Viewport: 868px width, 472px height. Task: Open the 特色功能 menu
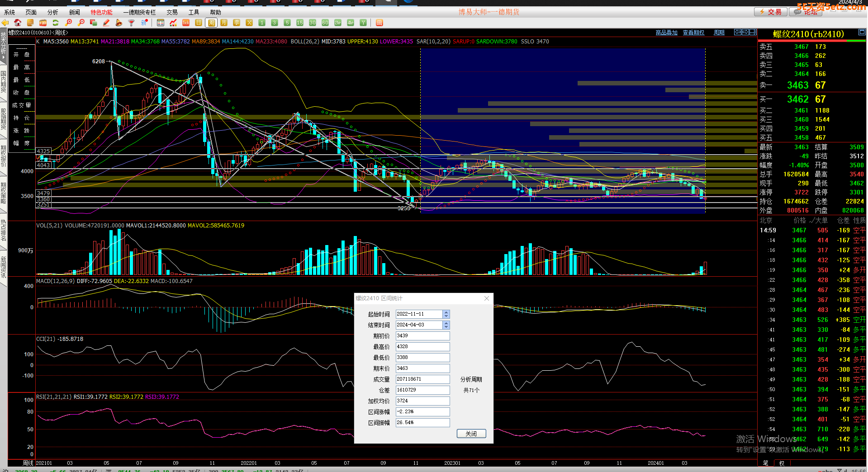tap(101, 12)
